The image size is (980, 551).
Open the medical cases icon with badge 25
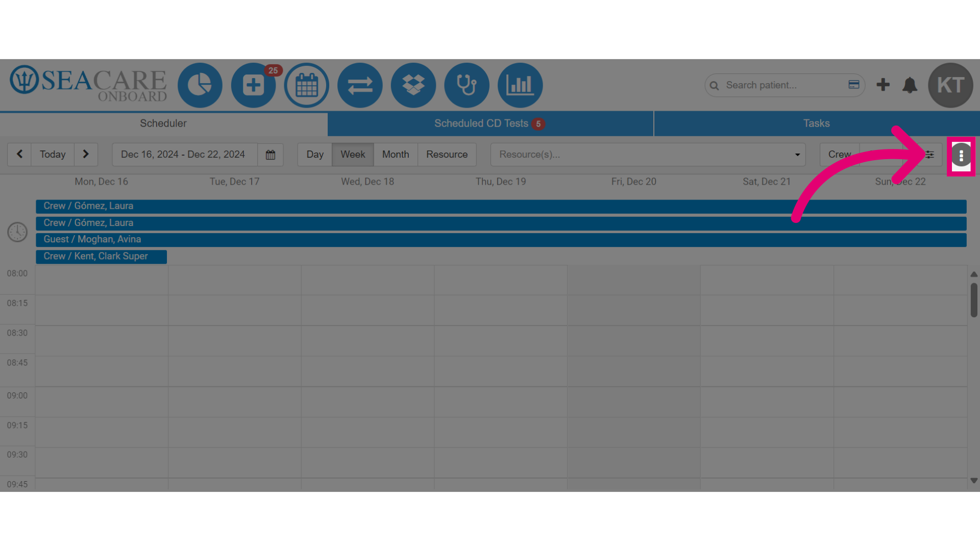253,85
